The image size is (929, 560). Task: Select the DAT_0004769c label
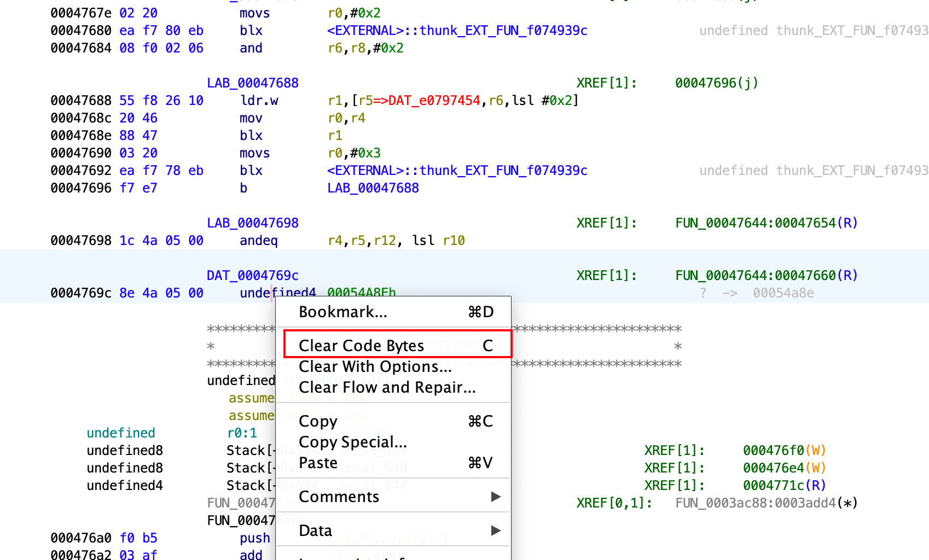tap(253, 276)
